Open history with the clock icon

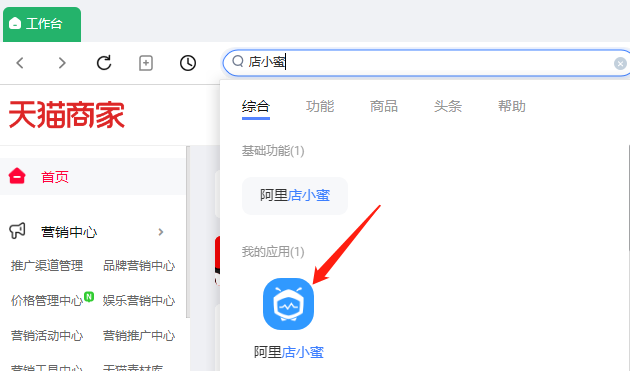pyautogui.click(x=188, y=63)
